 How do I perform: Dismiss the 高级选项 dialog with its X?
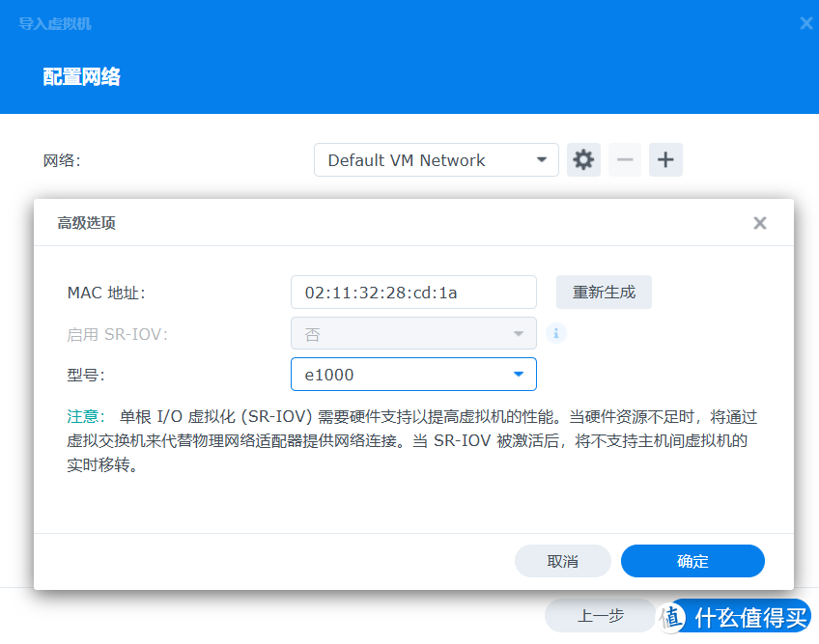pyautogui.click(x=760, y=222)
